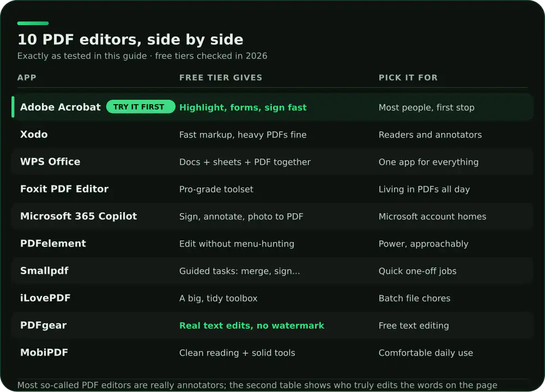Click the FREE TIER GIVES column header
The width and height of the screenshot is (545, 392).
pos(221,77)
